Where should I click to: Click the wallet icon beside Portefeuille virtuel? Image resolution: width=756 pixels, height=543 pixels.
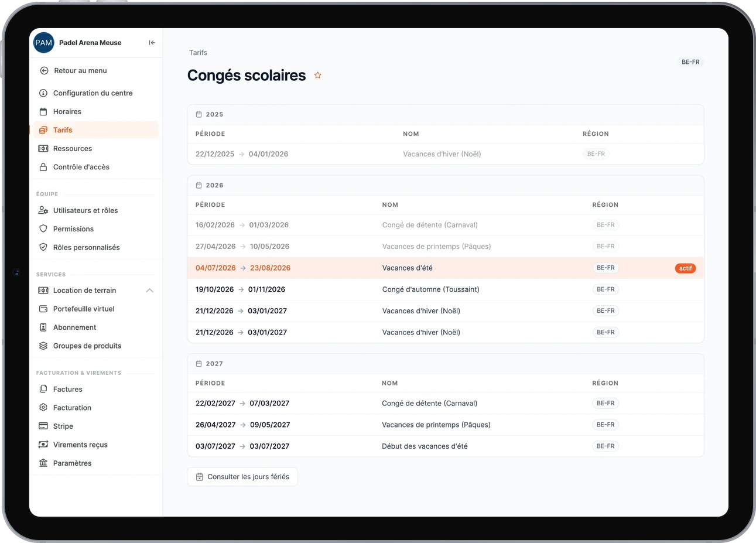(x=43, y=309)
